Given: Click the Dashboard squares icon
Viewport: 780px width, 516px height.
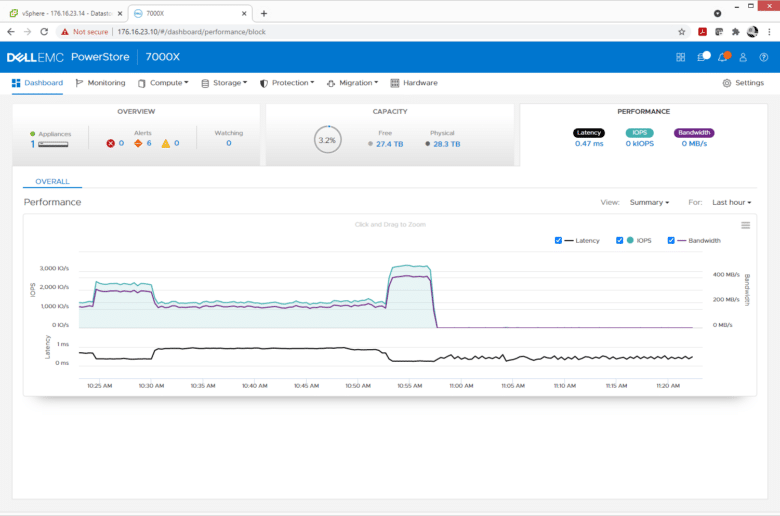Looking at the screenshot, I should (x=16, y=83).
